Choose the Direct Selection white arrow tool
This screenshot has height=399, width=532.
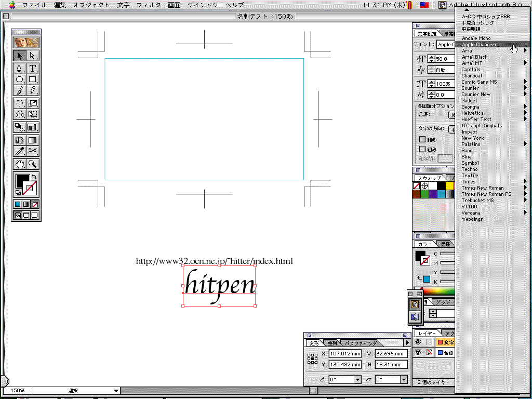pyautogui.click(x=33, y=56)
